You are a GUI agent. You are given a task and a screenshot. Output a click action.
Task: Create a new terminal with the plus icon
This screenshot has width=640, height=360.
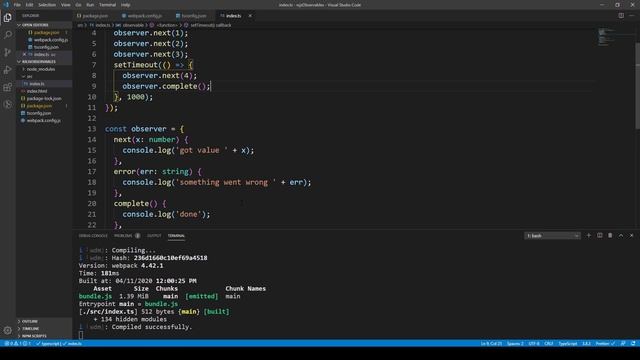click(x=589, y=236)
